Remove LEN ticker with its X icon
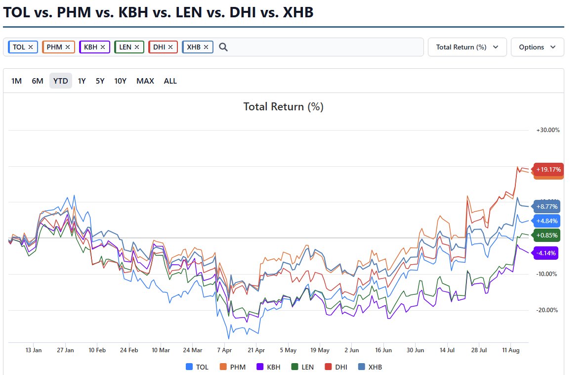Viewport: 588px width, 375px height. [x=137, y=47]
